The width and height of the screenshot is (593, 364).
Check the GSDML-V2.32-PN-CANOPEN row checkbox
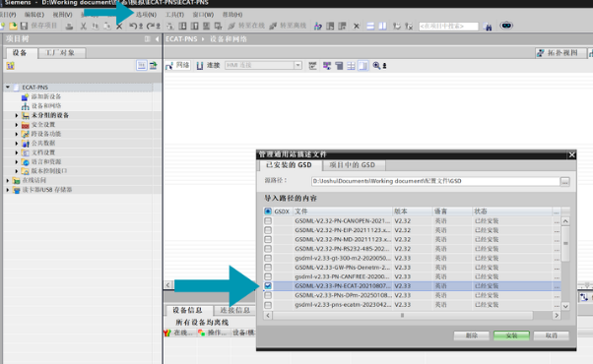click(x=268, y=221)
